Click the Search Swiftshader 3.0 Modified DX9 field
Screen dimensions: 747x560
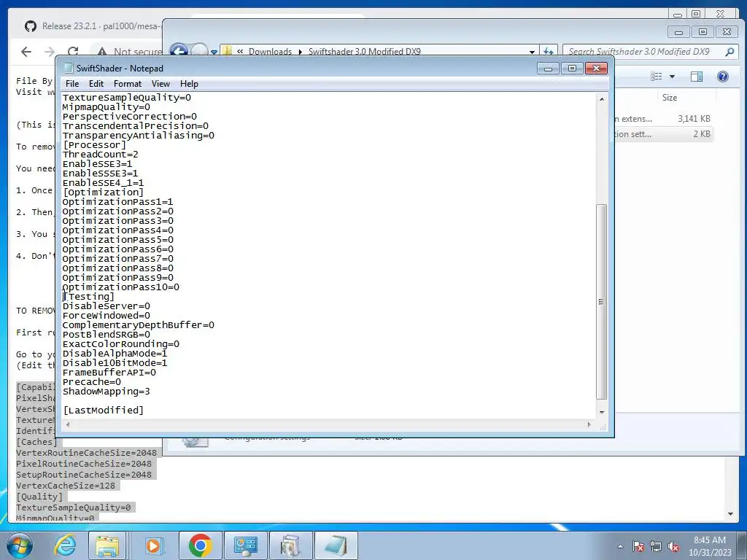[x=639, y=52]
